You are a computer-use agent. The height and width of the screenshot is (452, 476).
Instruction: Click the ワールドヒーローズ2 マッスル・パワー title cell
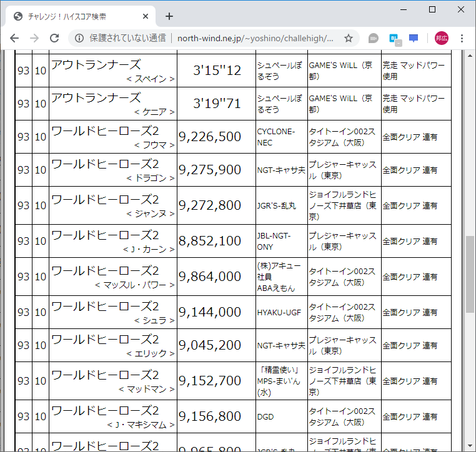pyautogui.click(x=113, y=277)
